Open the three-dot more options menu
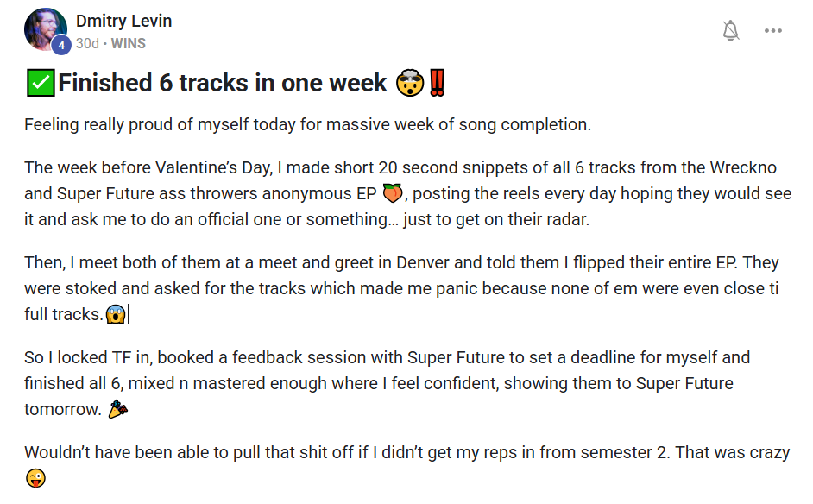813x504 pixels. point(772,31)
